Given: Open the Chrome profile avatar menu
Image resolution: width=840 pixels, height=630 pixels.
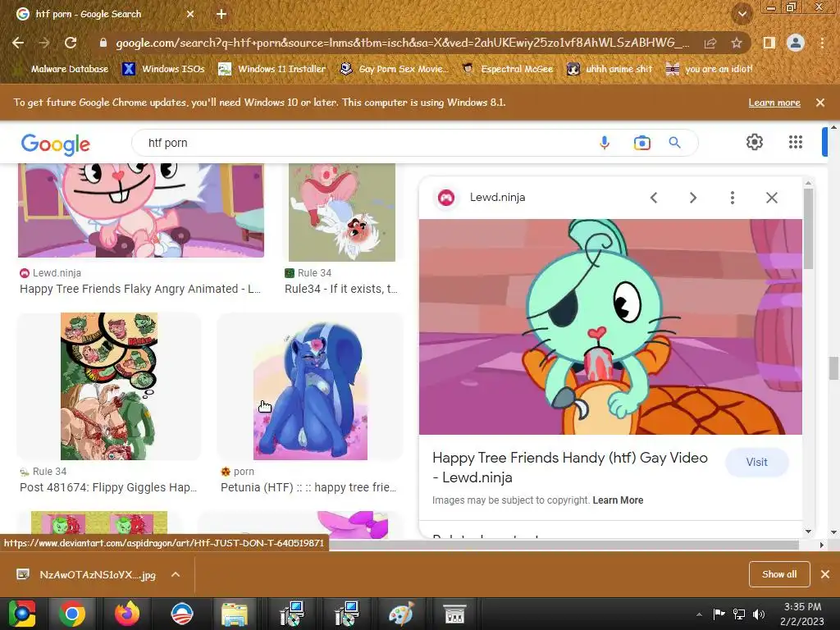Looking at the screenshot, I should pyautogui.click(x=796, y=43).
